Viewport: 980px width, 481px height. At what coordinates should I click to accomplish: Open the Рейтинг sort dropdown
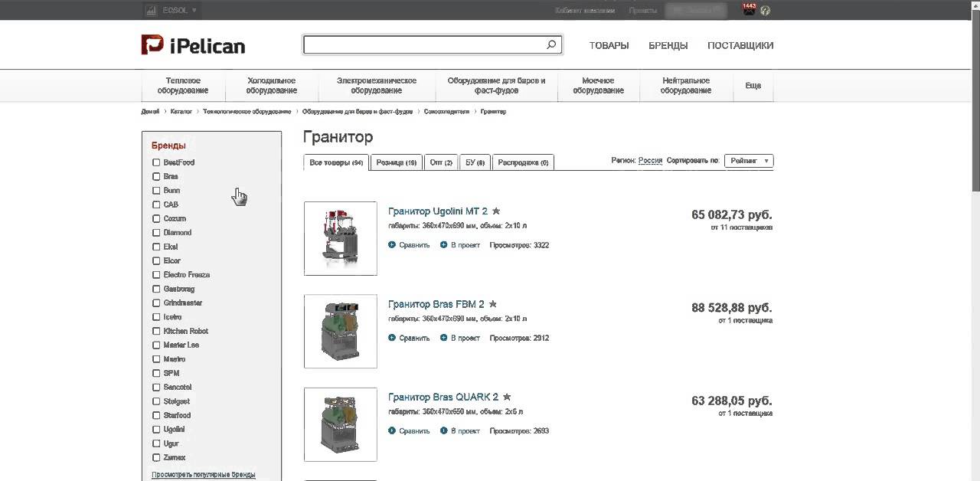[x=749, y=161]
